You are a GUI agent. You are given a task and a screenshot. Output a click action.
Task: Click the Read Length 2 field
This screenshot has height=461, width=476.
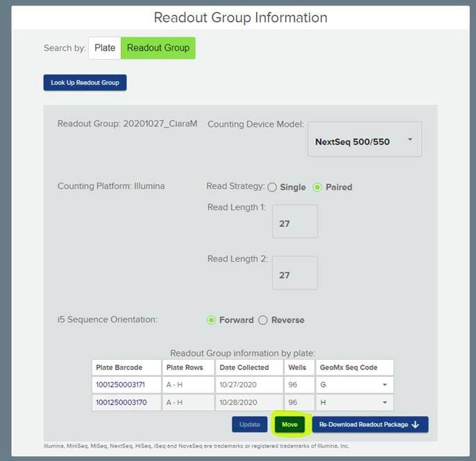(x=294, y=273)
